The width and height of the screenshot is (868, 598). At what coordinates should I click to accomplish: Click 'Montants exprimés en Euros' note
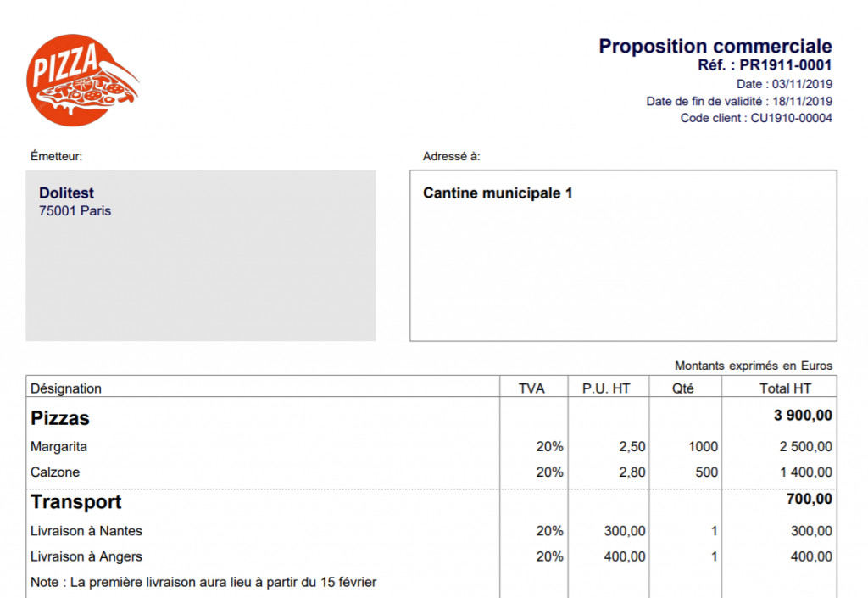pos(753,366)
